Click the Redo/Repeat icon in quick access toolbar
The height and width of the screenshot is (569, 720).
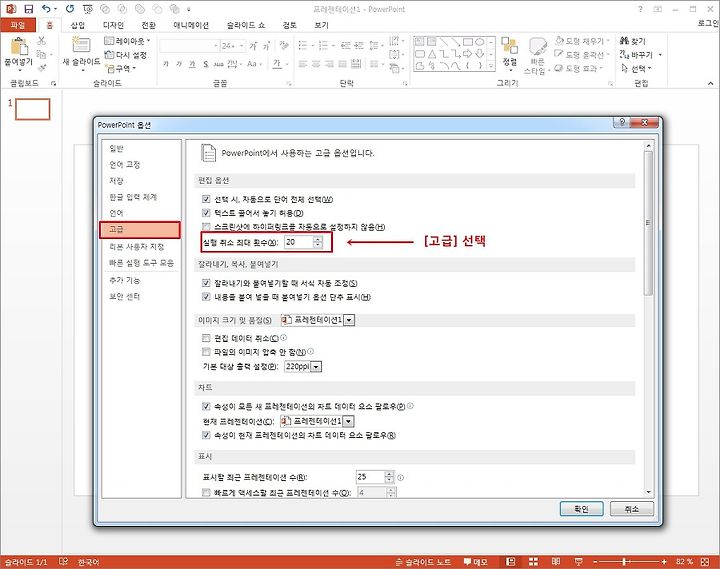(70, 9)
